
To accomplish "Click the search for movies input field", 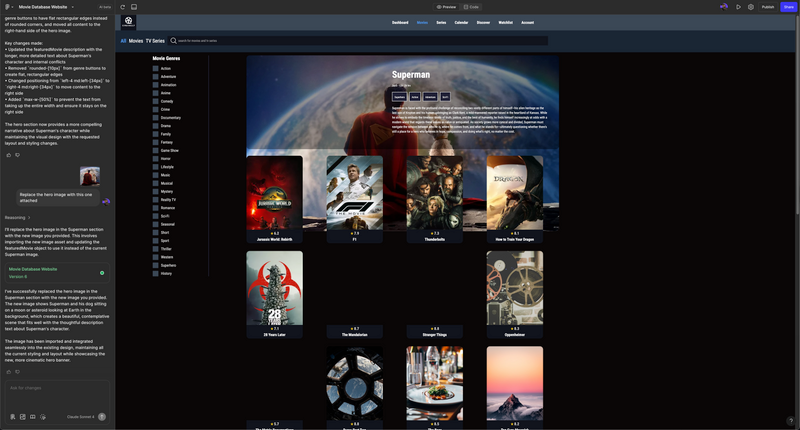I will 358,40.
